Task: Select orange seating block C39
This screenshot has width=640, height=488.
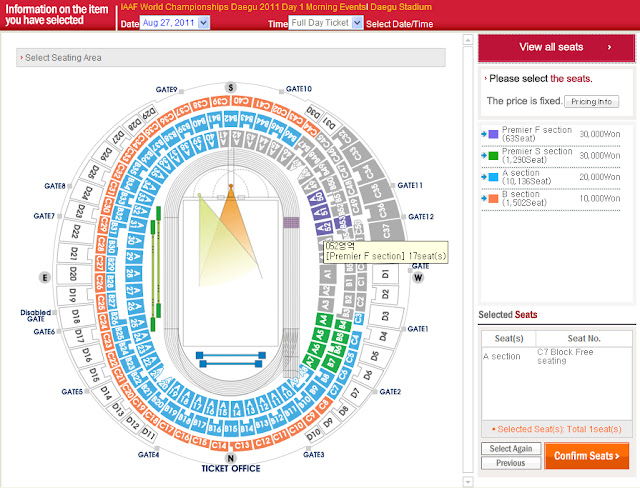Action: 220,101
